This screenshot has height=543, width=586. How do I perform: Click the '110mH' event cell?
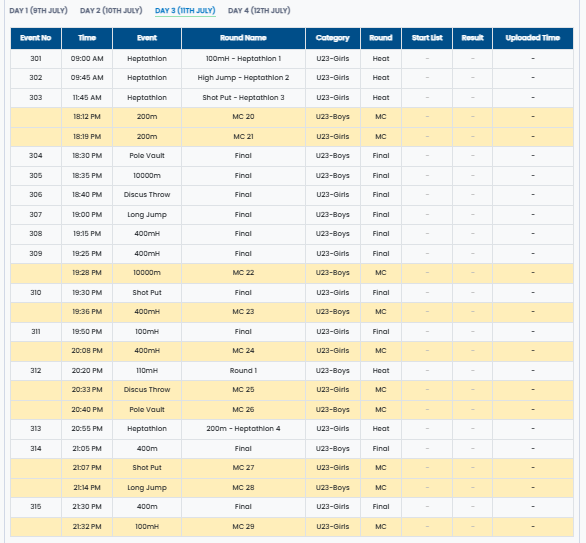147,371
